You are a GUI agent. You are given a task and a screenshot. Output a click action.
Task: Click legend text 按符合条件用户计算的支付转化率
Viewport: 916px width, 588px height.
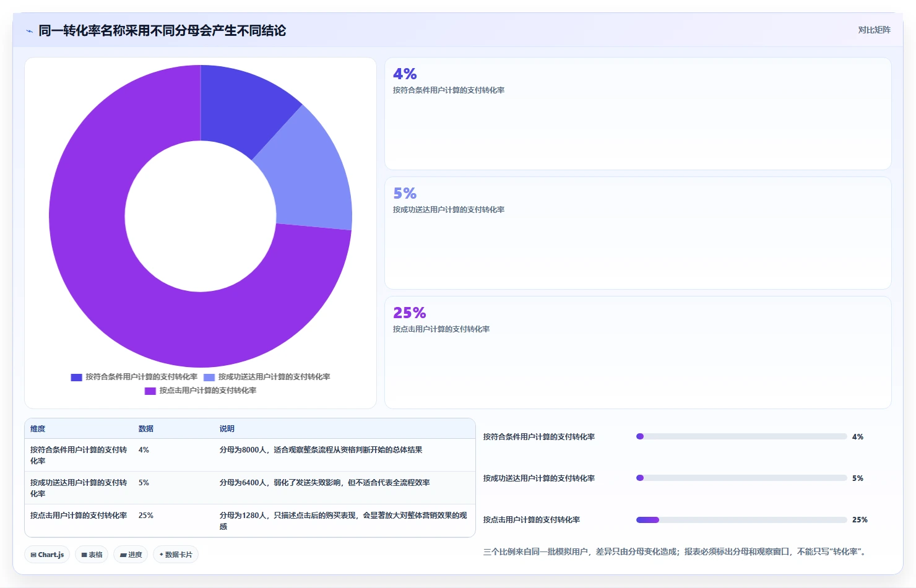coord(142,377)
